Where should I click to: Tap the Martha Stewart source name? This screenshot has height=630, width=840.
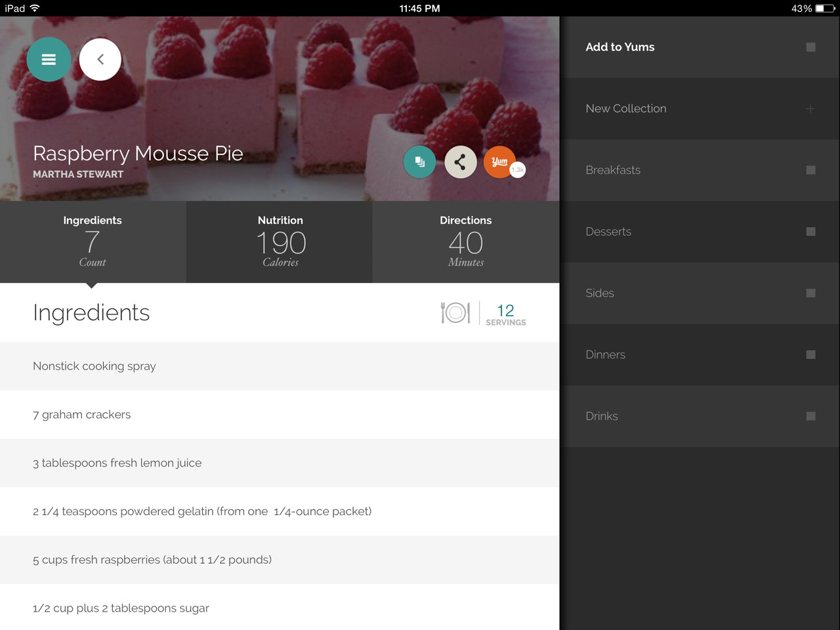78,175
